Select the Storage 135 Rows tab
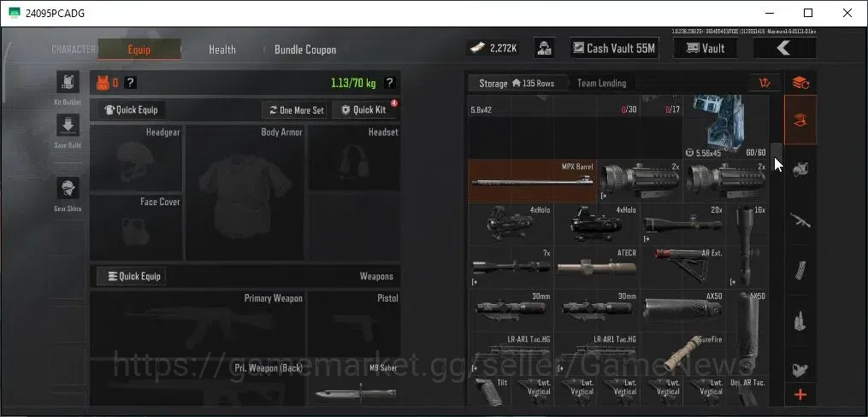Viewport: 868px width, 417px height. (517, 83)
